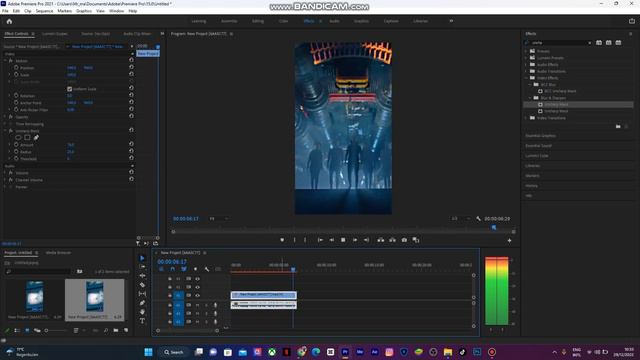Select the Selection tool in the timeline toolbar
Image resolution: width=640 pixels, height=360 pixels.
click(142, 258)
